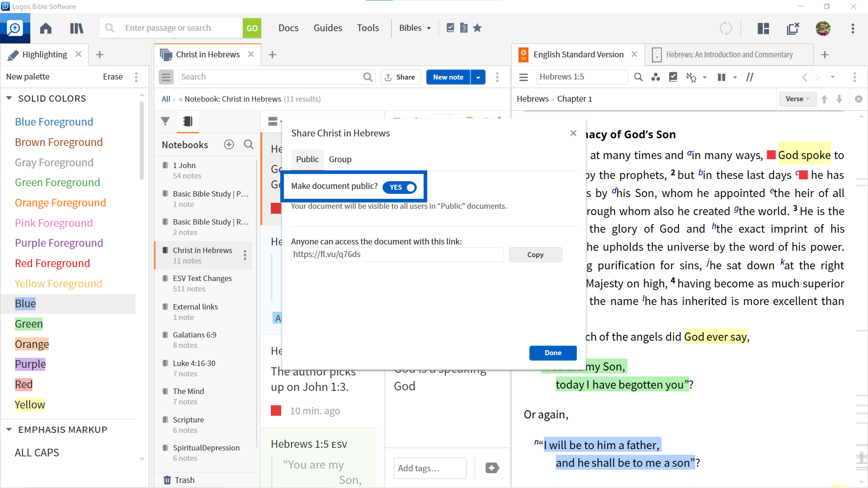Switch to Hebrews Introduction and Commentary tab

729,55
